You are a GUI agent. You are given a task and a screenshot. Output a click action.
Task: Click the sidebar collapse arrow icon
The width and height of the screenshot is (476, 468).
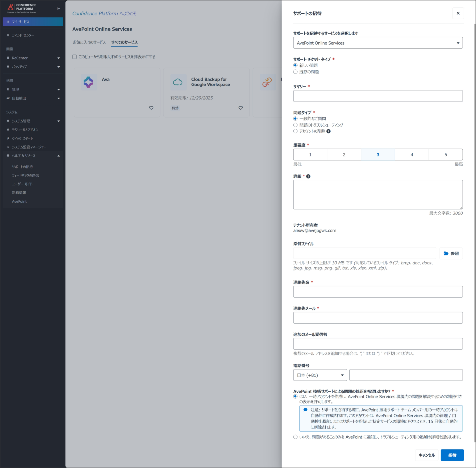(x=59, y=9)
